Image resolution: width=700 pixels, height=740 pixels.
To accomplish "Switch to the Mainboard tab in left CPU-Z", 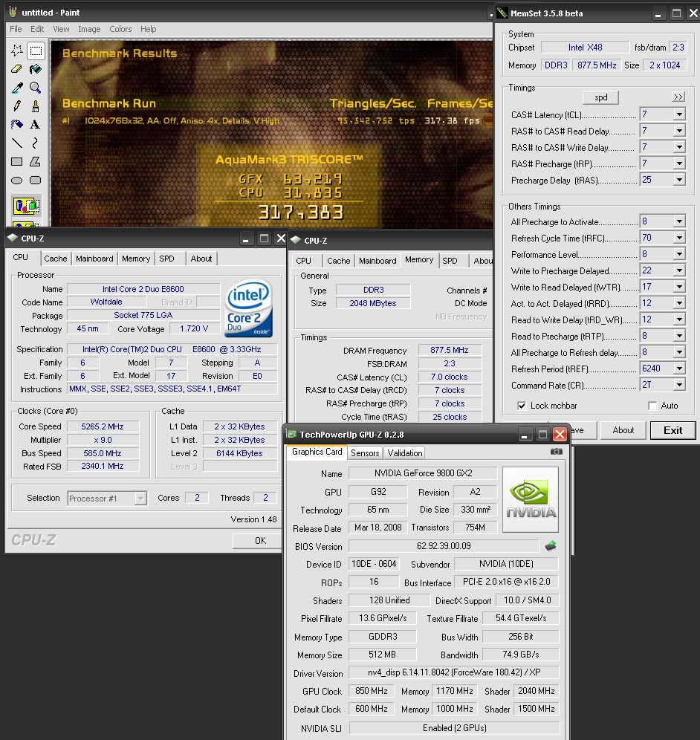I will pos(94,259).
